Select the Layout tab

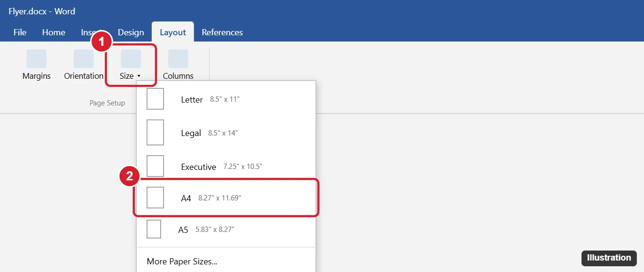tap(173, 32)
